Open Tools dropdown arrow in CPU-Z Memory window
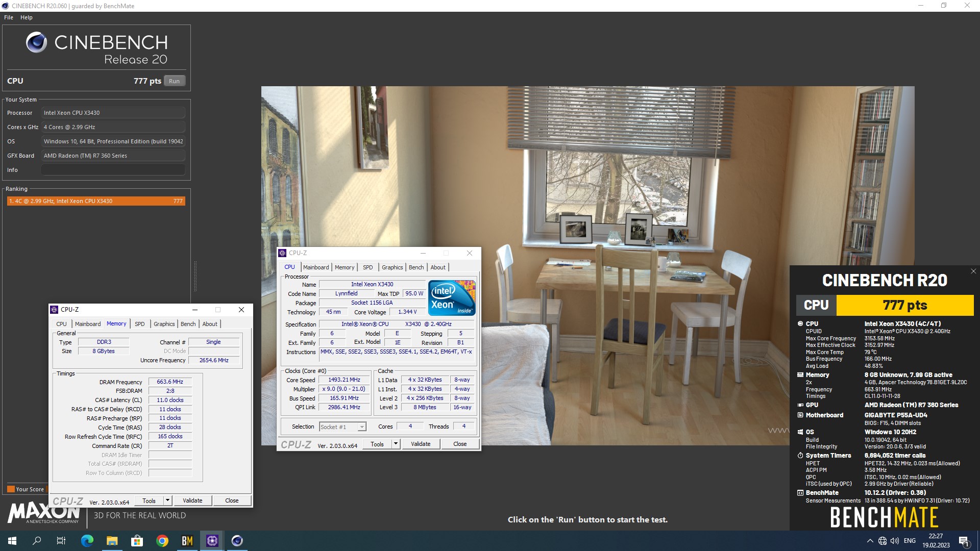 167,500
